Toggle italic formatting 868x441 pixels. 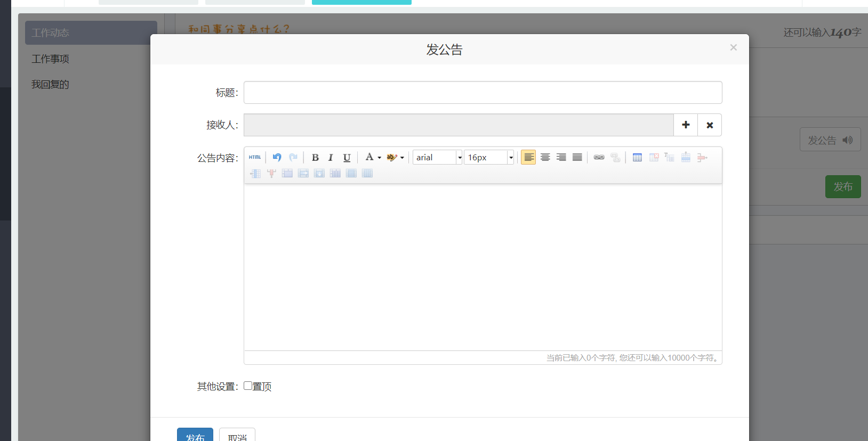tap(331, 157)
